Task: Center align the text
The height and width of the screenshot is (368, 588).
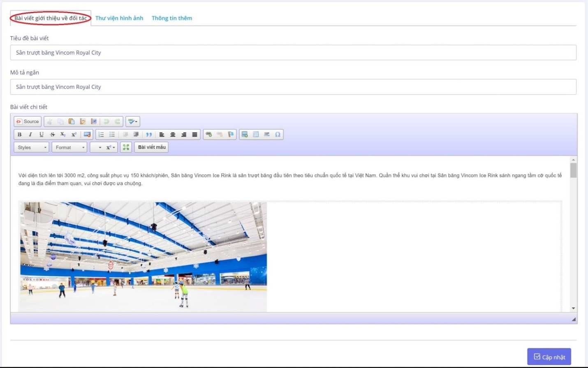Action: click(173, 135)
